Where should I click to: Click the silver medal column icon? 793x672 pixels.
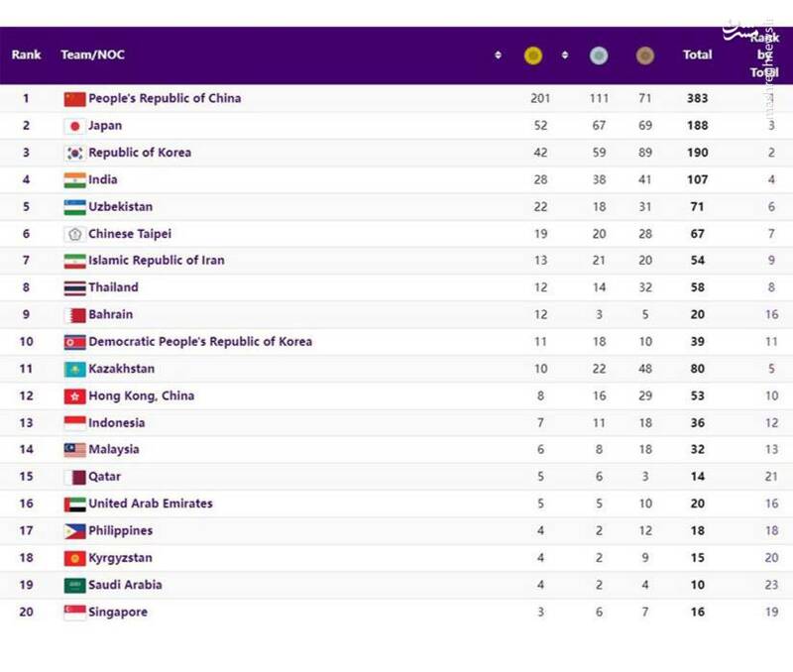599,56
